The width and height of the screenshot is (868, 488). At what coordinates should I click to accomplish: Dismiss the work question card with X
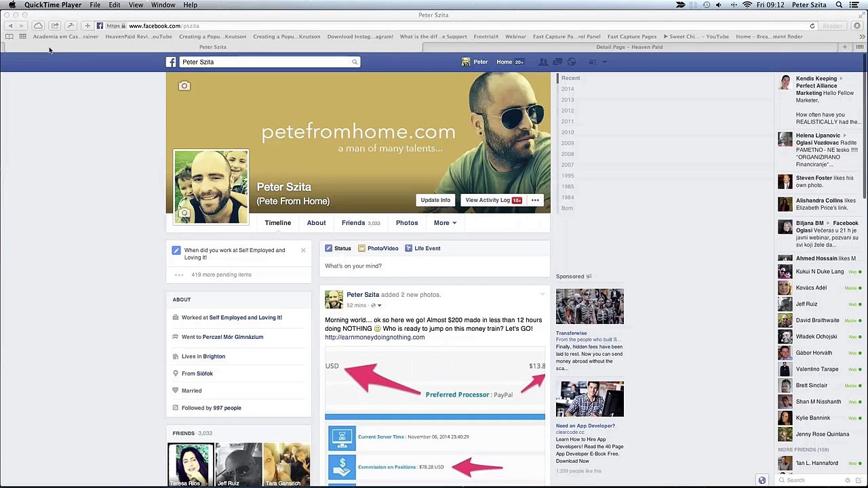[x=303, y=250]
